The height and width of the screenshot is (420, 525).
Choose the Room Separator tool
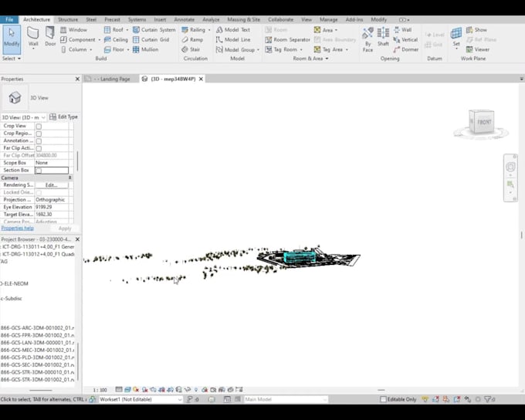(288, 39)
